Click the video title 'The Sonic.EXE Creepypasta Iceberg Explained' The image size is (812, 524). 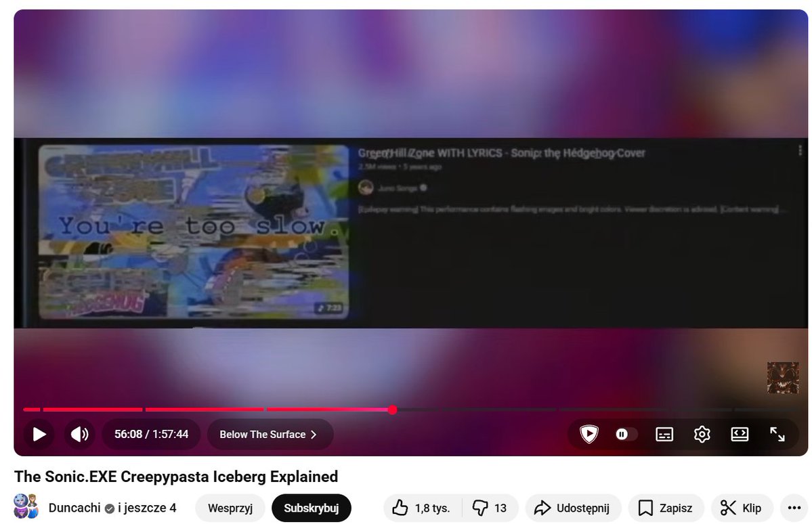(176, 477)
